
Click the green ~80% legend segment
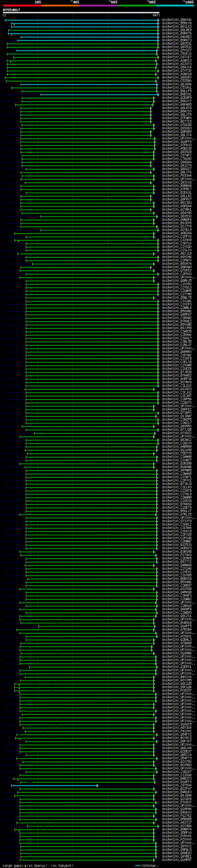point(137,6)
